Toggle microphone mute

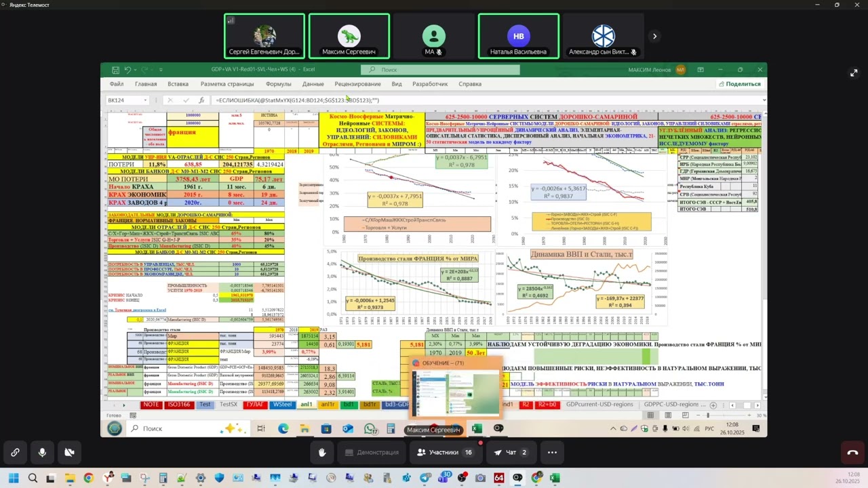42,452
